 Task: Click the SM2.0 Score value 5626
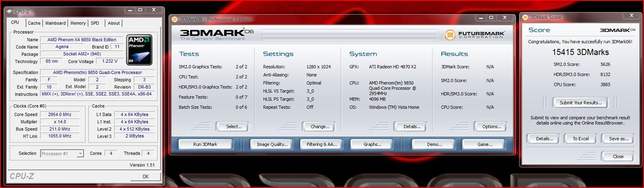point(605,64)
